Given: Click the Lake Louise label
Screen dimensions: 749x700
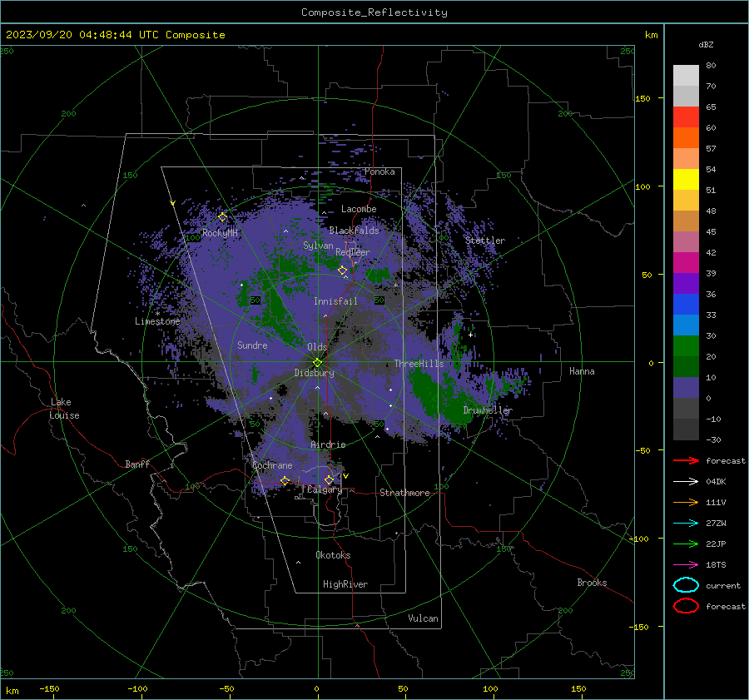Looking at the screenshot, I should (x=64, y=409).
